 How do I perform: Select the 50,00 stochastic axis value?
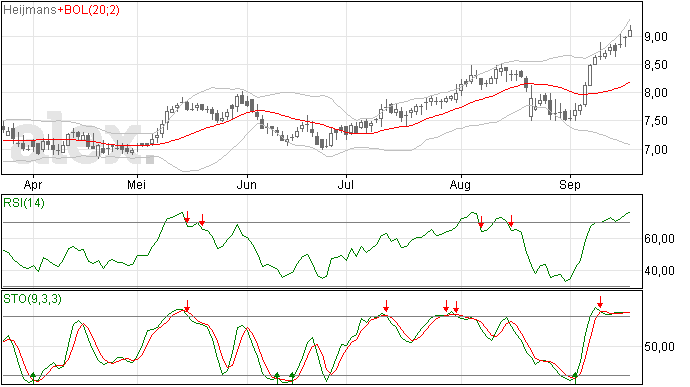(x=659, y=347)
